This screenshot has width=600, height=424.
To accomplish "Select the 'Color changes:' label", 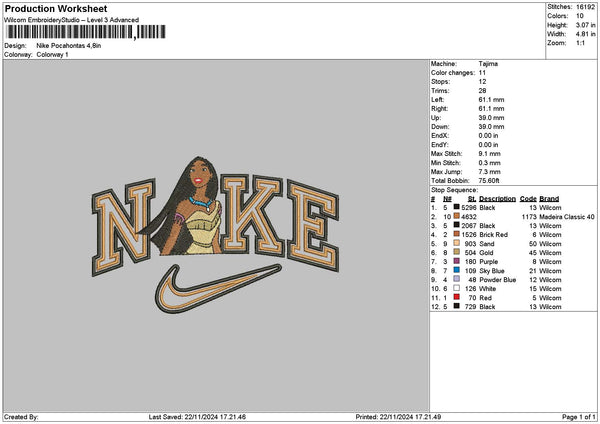I will tap(453, 73).
